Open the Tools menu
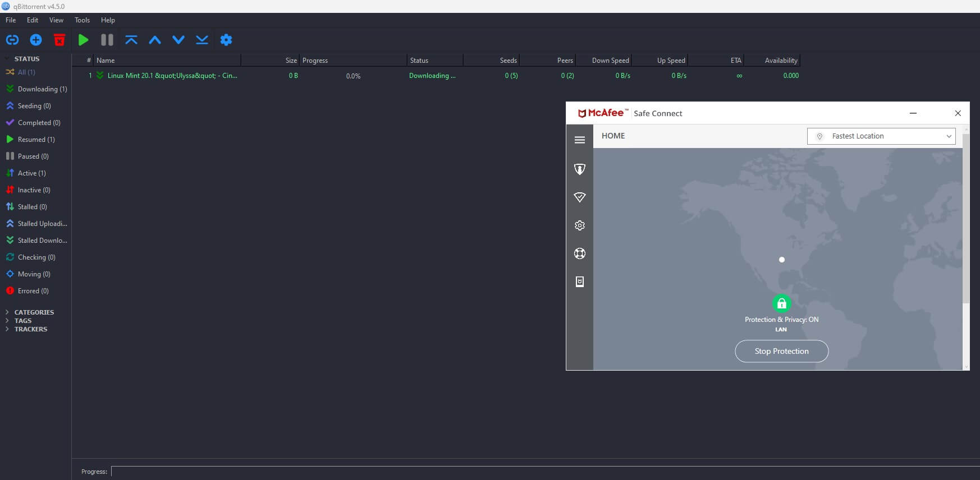The width and height of the screenshot is (980, 480). (82, 20)
